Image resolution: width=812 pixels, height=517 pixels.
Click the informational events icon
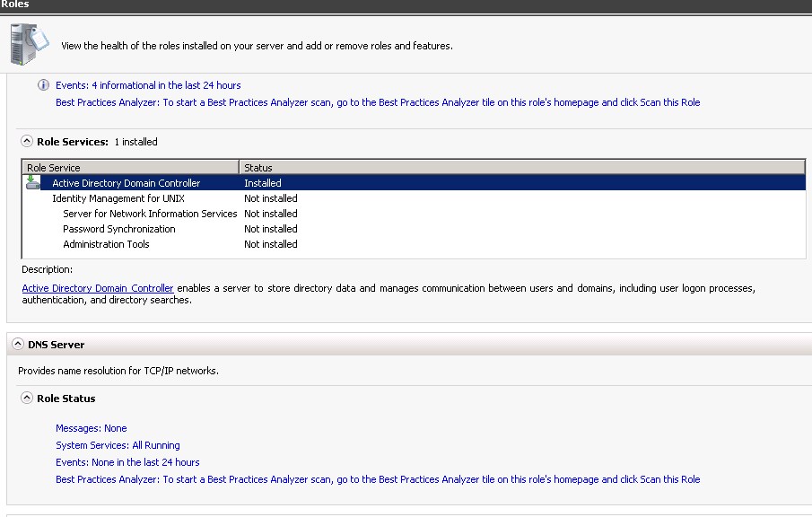point(43,85)
